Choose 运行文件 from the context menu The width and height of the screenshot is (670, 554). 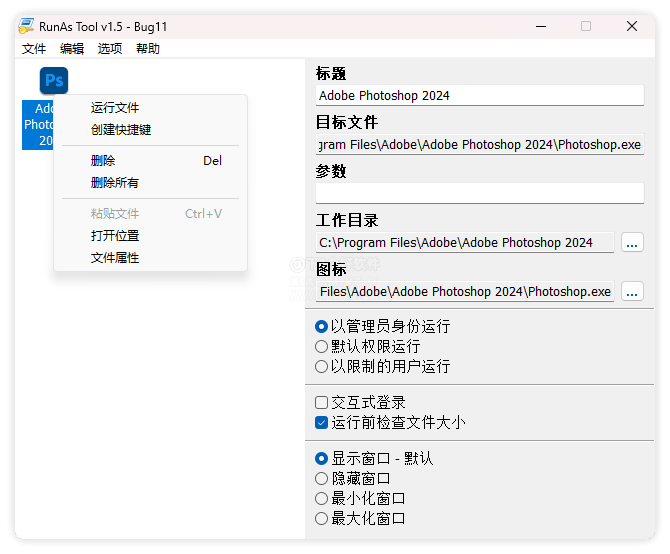point(115,108)
